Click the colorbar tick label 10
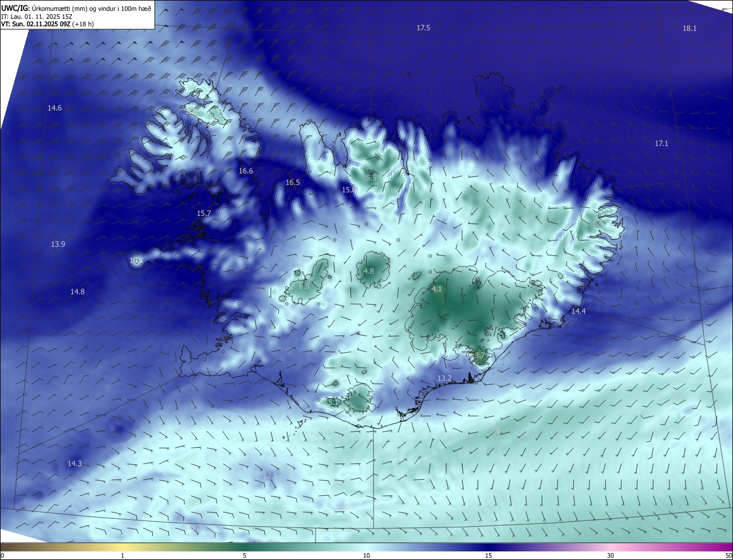The height and width of the screenshot is (560, 733). click(x=366, y=556)
